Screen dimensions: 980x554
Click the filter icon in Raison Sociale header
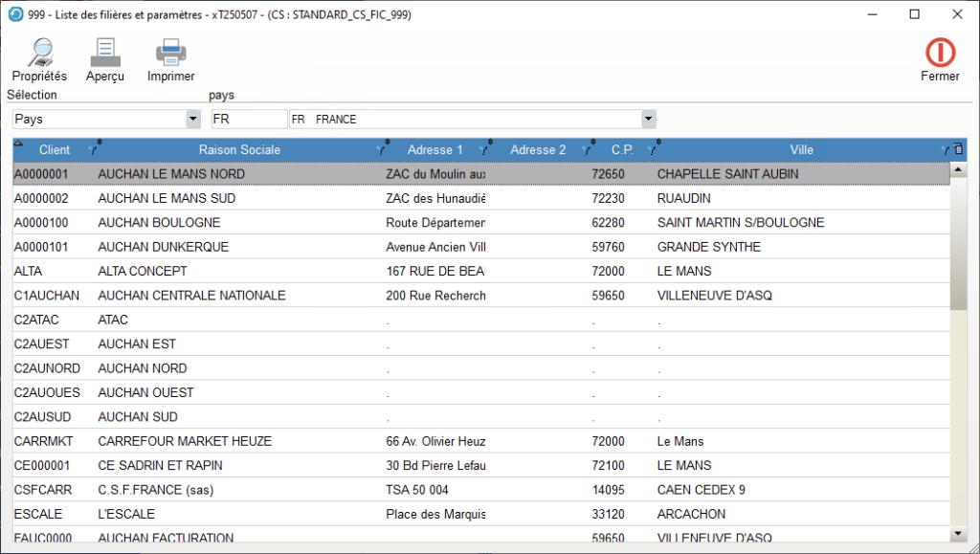coord(381,150)
